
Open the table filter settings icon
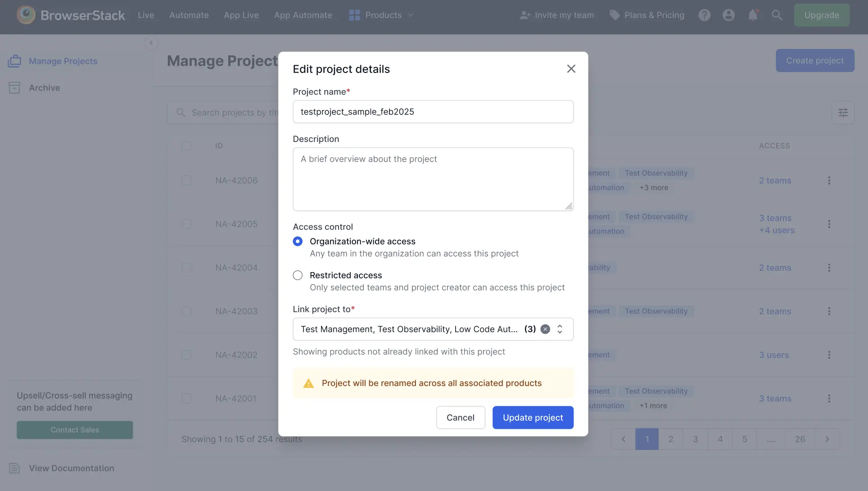843,113
